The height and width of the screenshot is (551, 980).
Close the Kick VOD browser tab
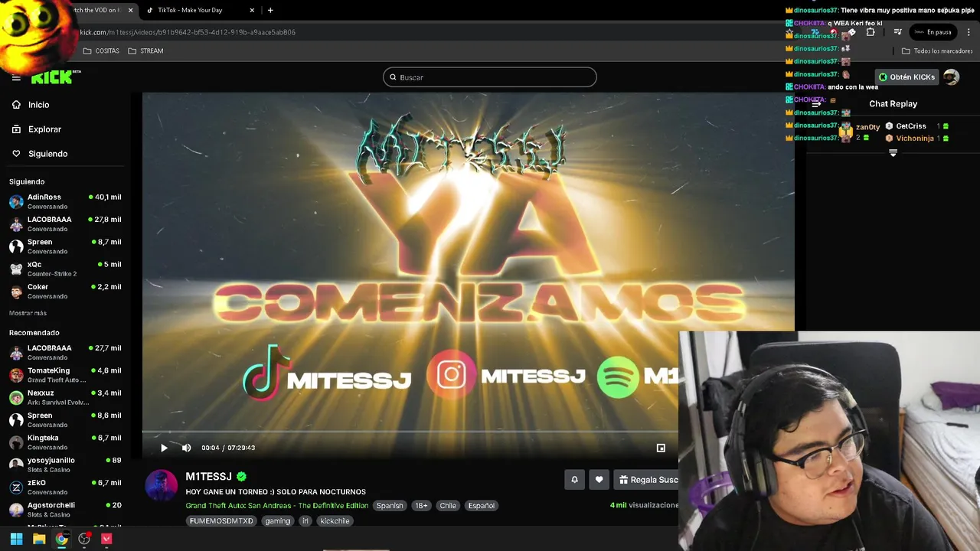130,10
